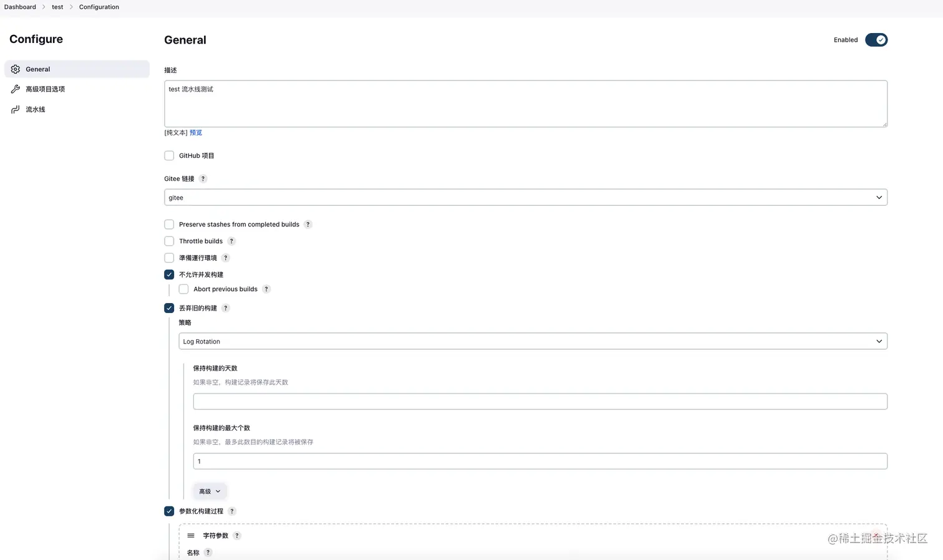This screenshot has width=943, height=560.
Task: Check the 準備運行環境 checkbox
Action: click(x=169, y=258)
